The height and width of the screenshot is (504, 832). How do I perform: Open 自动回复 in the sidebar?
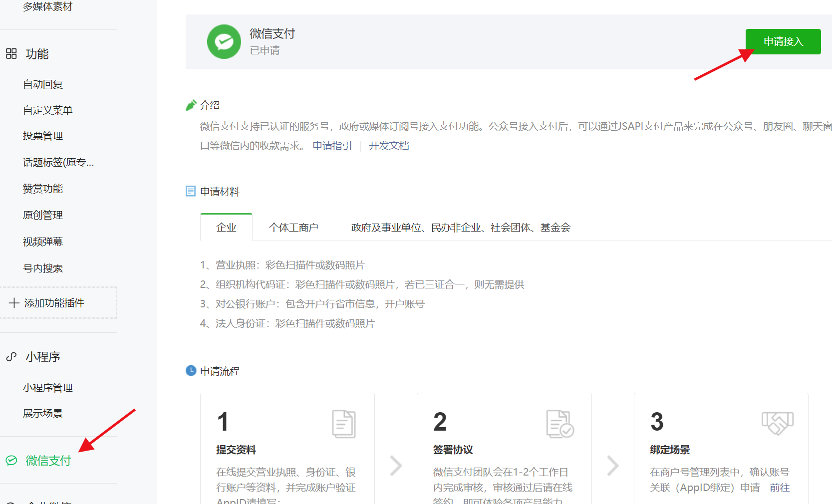click(43, 84)
